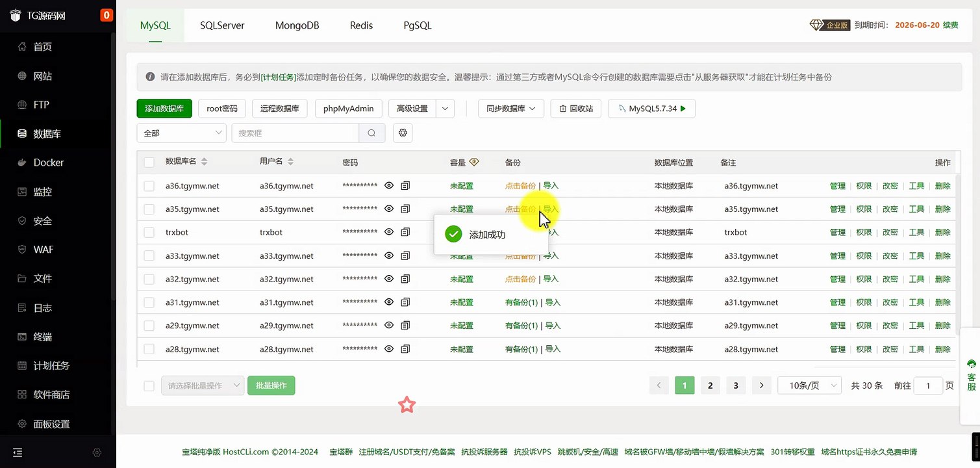Copy password of a33.tgymw.net database
Screen dimensions: 980x468
pos(405,256)
